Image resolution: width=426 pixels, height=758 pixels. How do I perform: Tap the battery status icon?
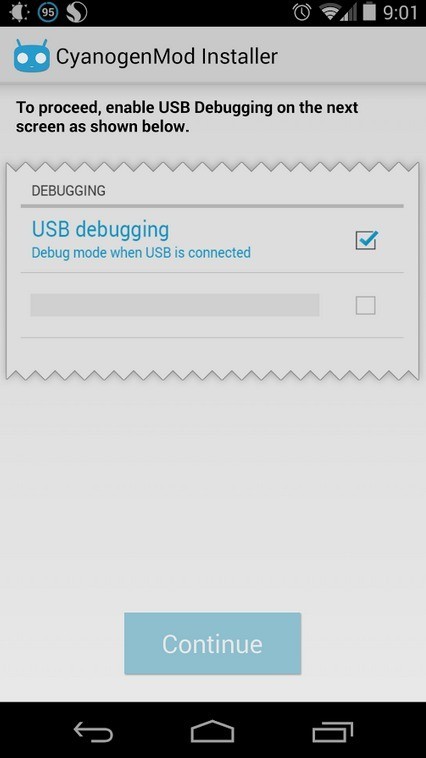(369, 12)
